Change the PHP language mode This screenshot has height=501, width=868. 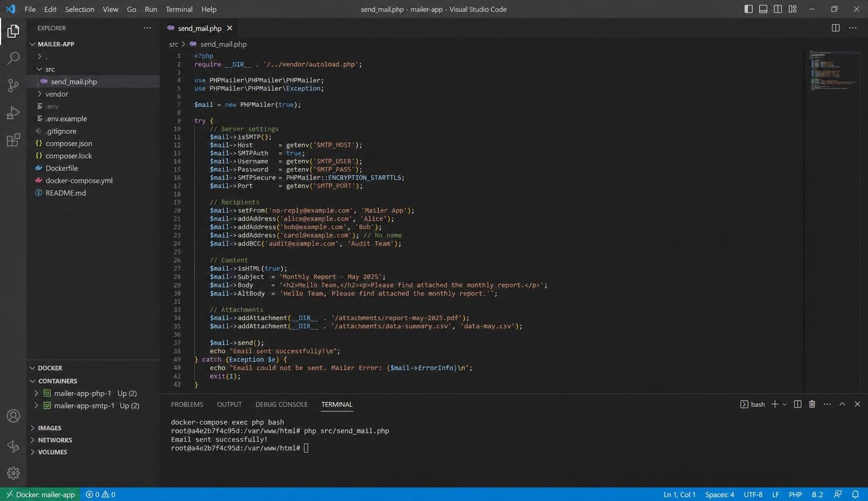[x=795, y=494]
